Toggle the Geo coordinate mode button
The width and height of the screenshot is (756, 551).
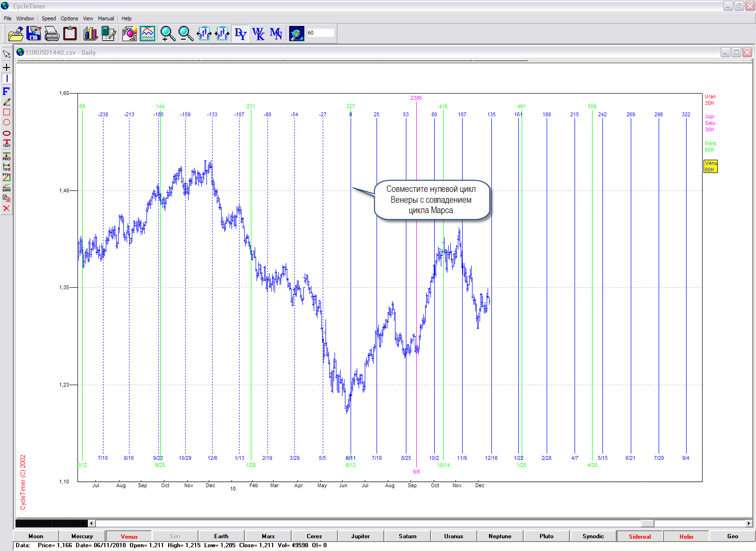[732, 536]
